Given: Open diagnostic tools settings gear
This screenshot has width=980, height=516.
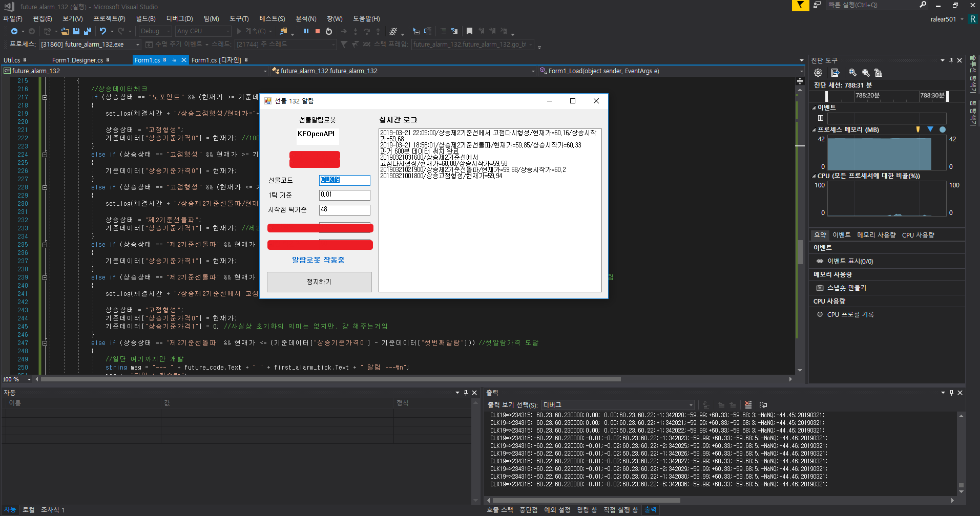Looking at the screenshot, I should 818,73.
